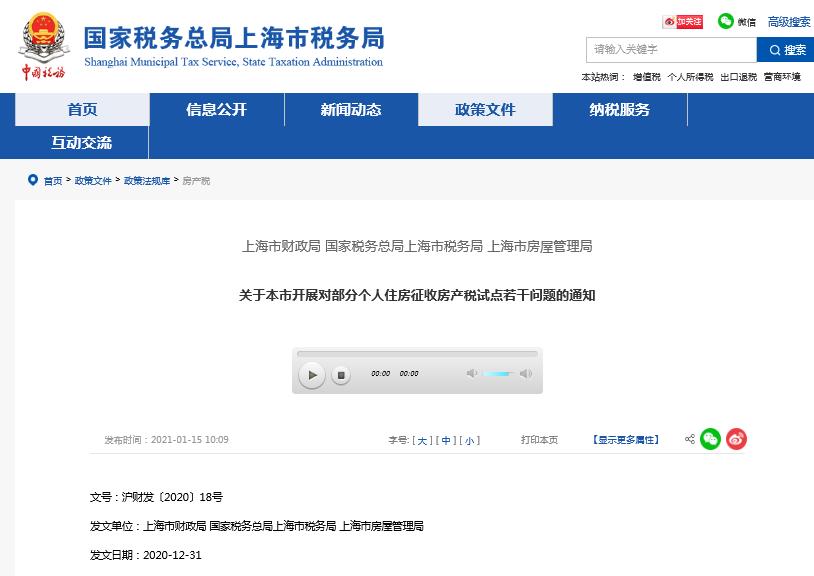Viewport: 814px width, 576px height.
Task: Click the location pin breadcrumb icon
Action: 33,180
